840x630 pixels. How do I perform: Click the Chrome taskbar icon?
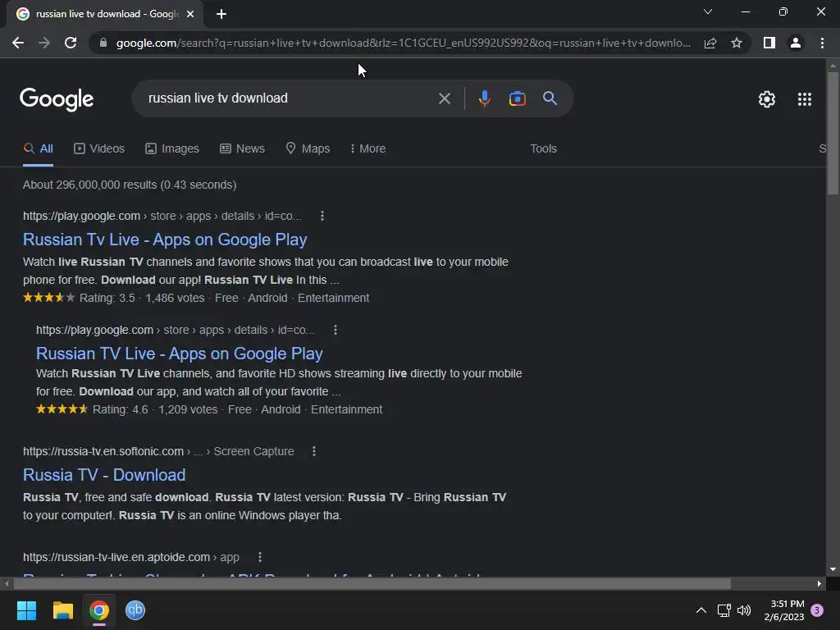(99, 610)
